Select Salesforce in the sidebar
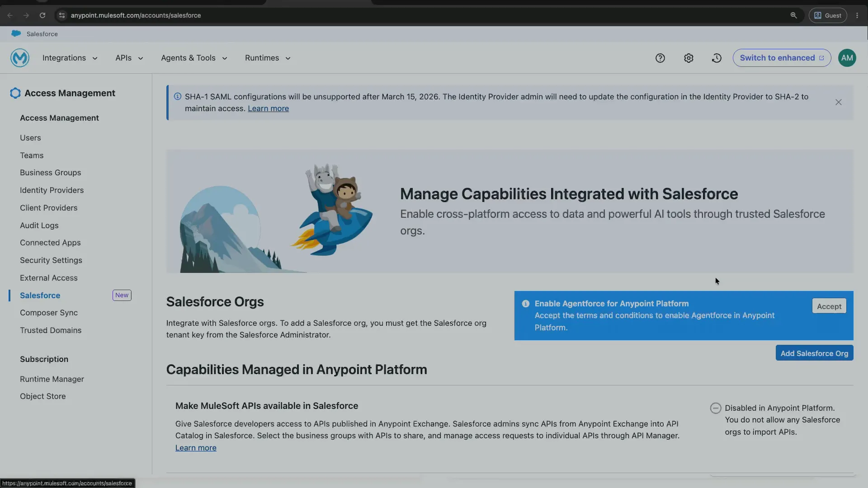868x488 pixels. (x=40, y=296)
